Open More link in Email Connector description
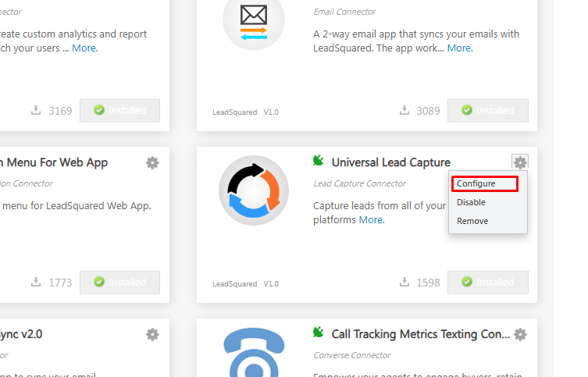The width and height of the screenshot is (588, 377). click(460, 48)
